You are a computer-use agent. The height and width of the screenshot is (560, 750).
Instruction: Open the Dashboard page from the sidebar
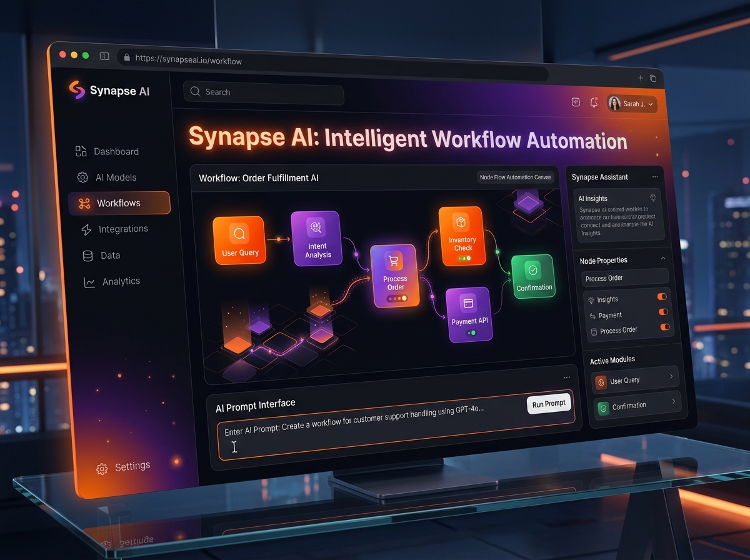[107, 151]
